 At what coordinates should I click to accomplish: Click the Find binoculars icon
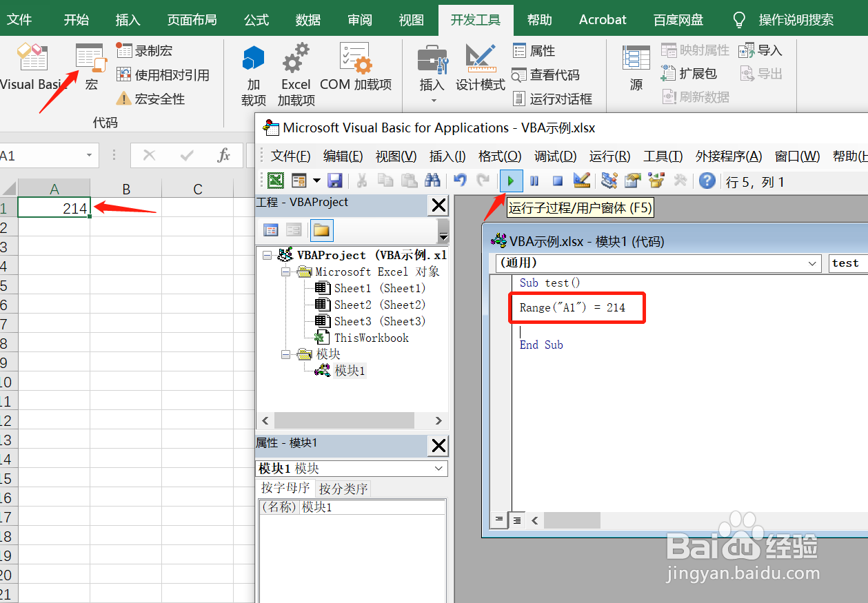(432, 181)
